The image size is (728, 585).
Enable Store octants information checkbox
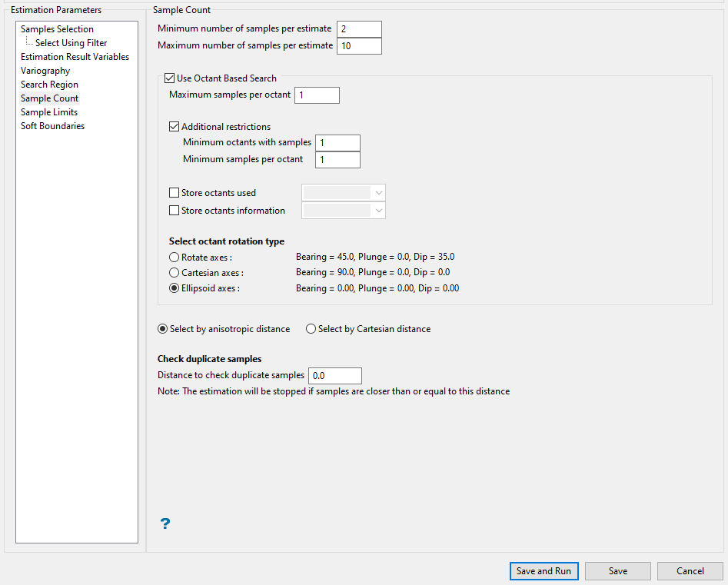point(175,211)
